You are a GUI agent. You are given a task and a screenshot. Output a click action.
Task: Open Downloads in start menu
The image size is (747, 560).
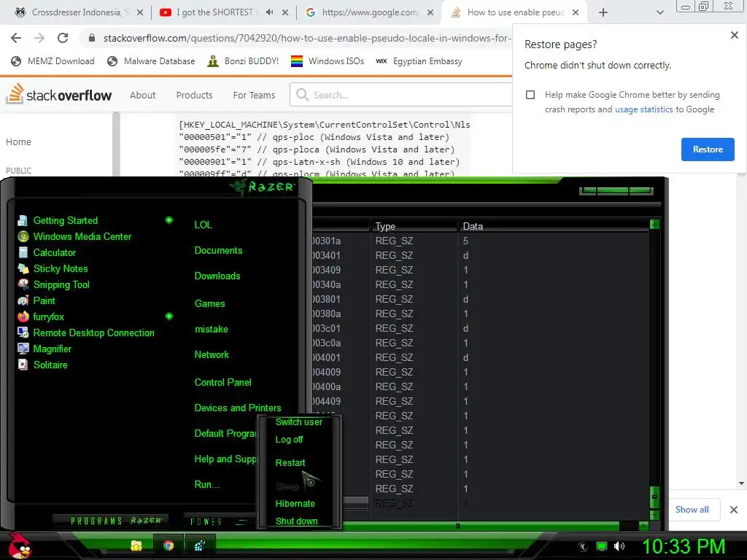(x=217, y=276)
